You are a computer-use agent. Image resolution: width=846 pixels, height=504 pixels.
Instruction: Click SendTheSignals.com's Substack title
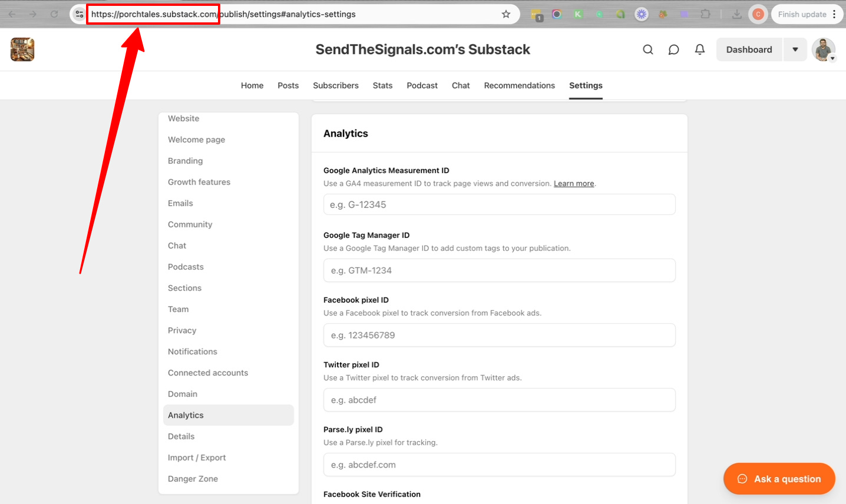tap(423, 49)
